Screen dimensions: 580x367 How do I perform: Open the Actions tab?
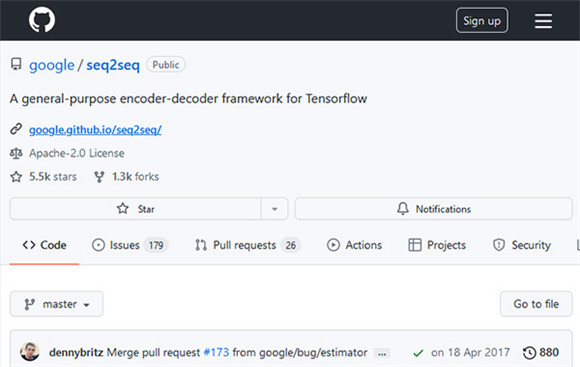(354, 245)
